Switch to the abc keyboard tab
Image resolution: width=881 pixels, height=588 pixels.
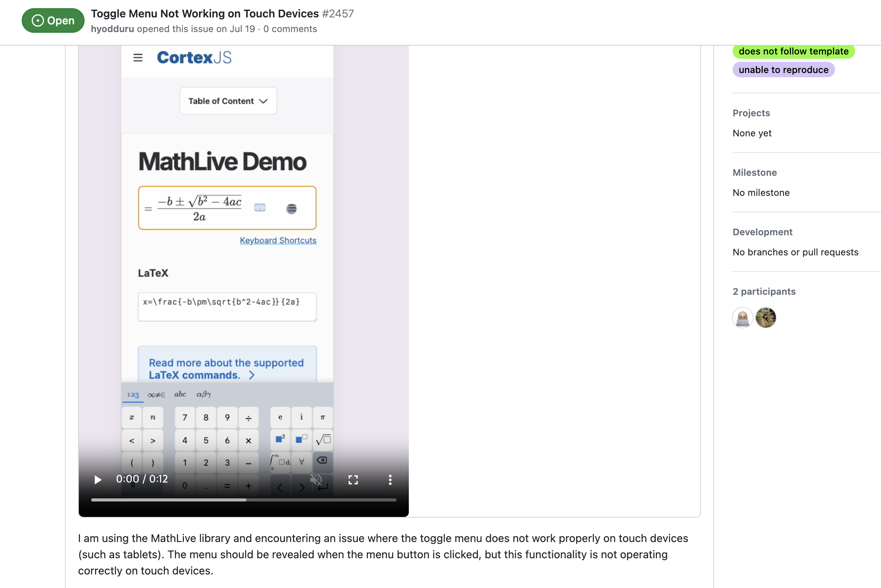(x=180, y=394)
